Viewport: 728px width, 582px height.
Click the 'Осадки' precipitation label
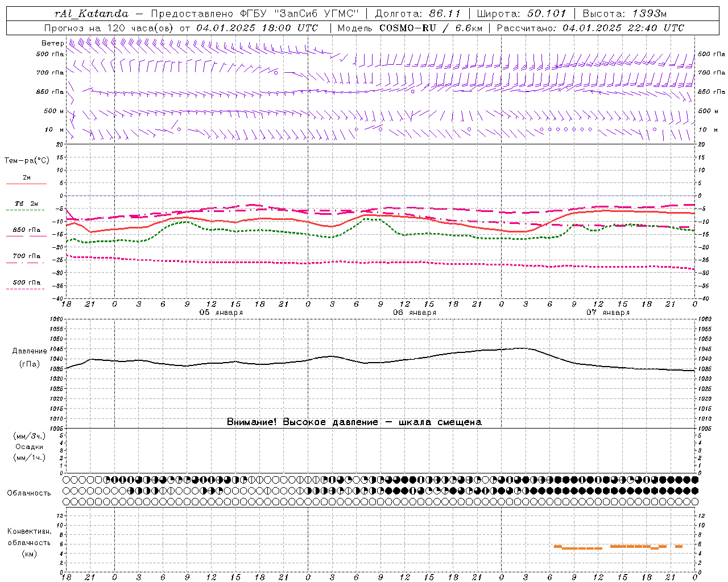(29, 447)
